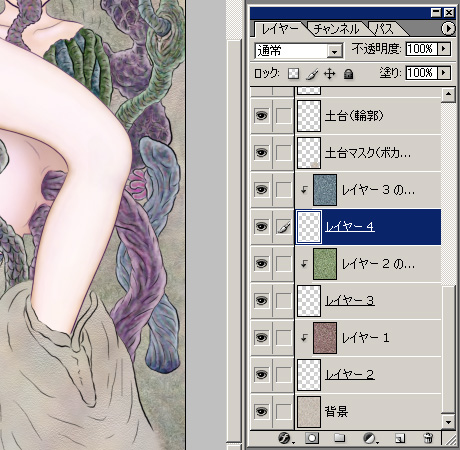
Task: Delete layer with trash icon
Action: tap(428, 437)
